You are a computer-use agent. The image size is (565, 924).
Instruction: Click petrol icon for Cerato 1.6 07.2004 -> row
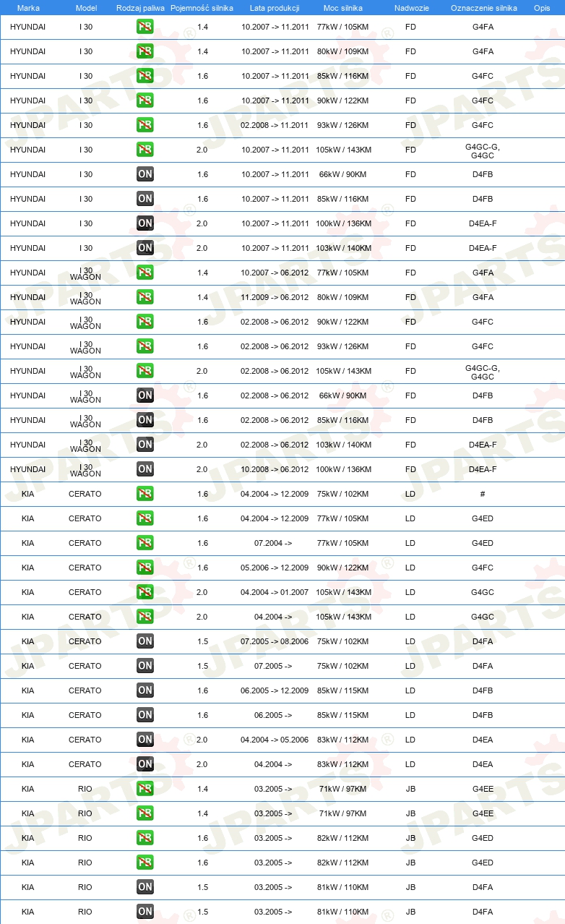[x=145, y=543]
